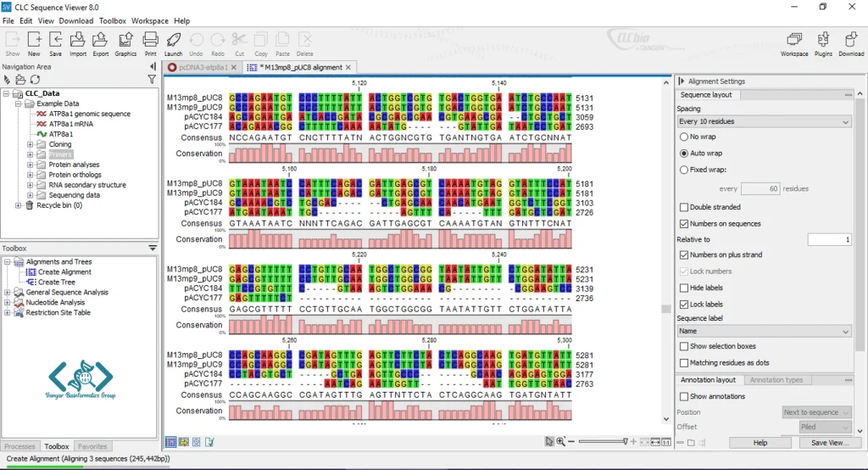
Task: Click the Save View... button
Action: (829, 442)
